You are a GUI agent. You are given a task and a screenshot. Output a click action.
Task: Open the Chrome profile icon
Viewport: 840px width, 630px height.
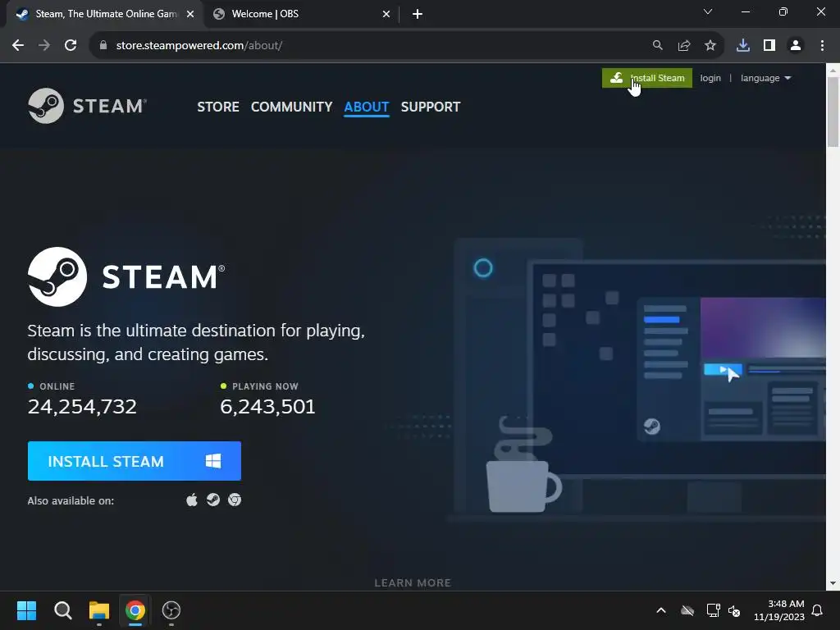(x=796, y=46)
